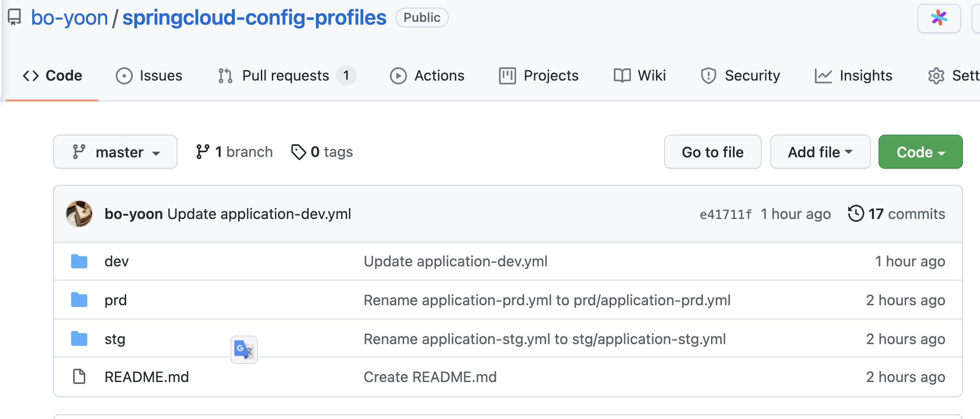This screenshot has height=419, width=980.
Task: Expand the Add file dropdown
Action: (x=820, y=152)
